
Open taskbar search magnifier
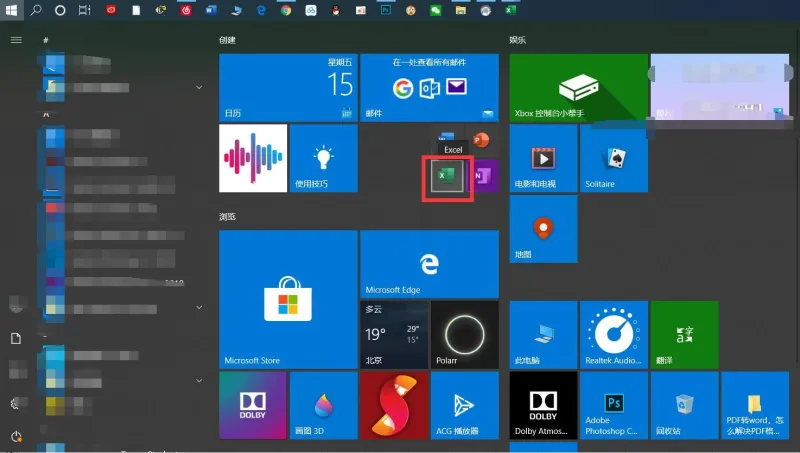coord(36,10)
